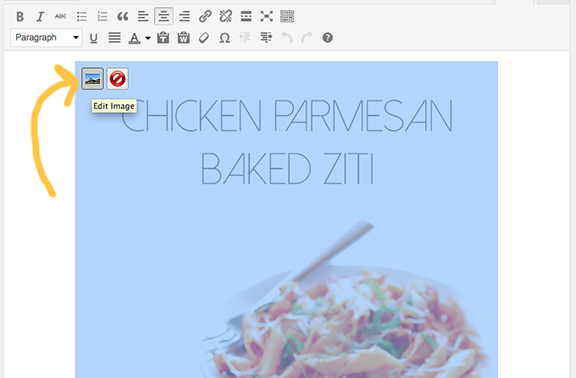This screenshot has width=576, height=378.
Task: Insert a numbered list
Action: pyautogui.click(x=102, y=17)
